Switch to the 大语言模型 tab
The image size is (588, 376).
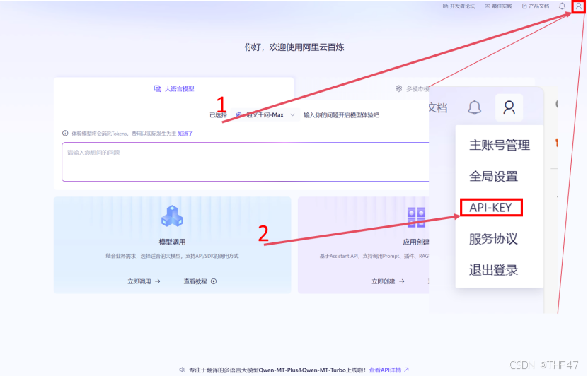[174, 89]
